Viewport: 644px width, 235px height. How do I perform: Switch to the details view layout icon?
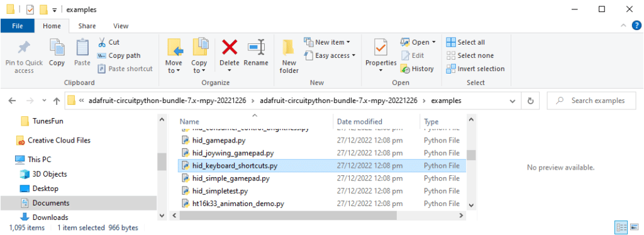pos(621,227)
